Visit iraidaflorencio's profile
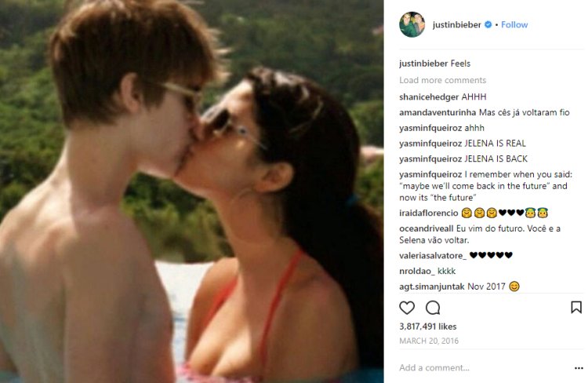This screenshot has width=588, height=383. click(429, 213)
